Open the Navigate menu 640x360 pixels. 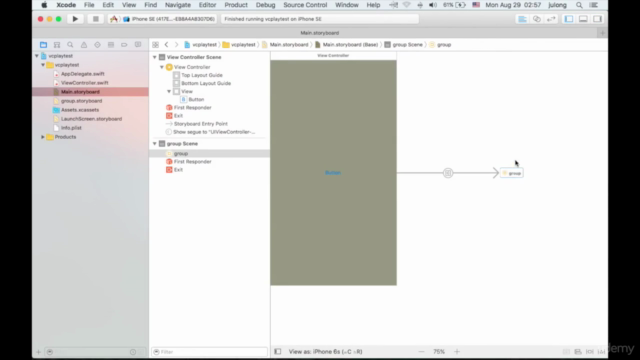click(x=178, y=5)
